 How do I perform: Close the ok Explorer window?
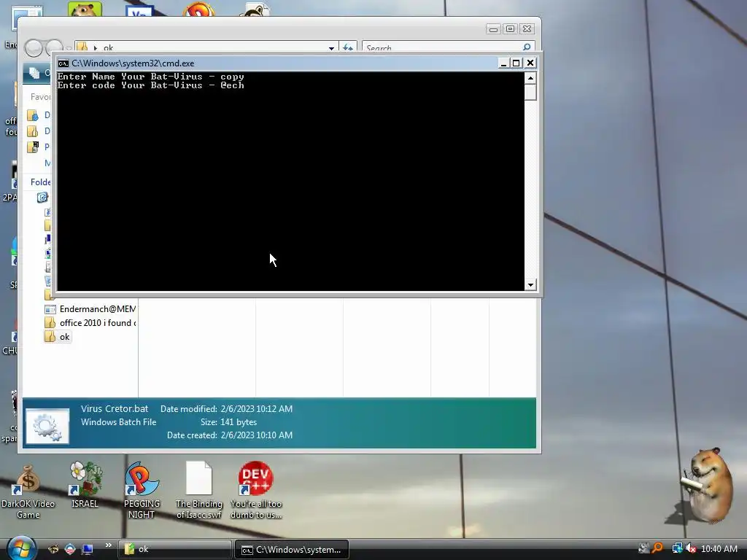[527, 29]
